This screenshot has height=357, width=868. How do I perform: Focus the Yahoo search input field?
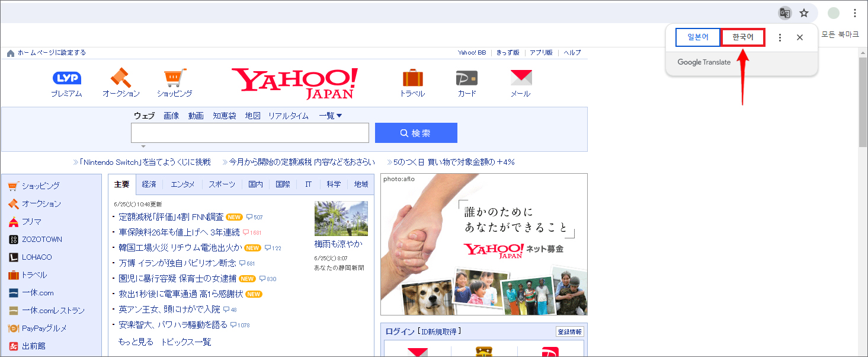250,133
